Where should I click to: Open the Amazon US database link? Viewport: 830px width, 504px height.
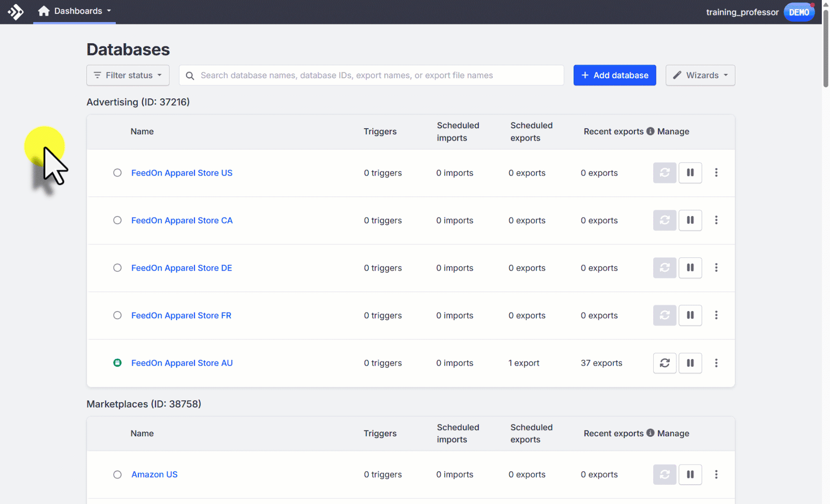154,474
